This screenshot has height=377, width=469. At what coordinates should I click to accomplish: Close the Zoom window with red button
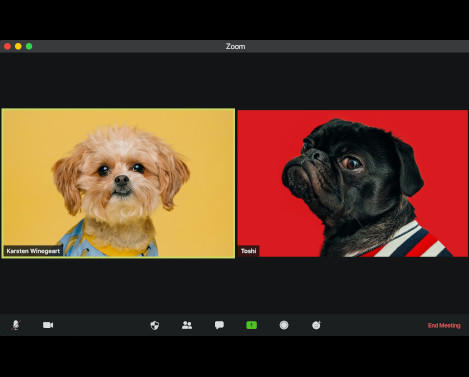click(x=7, y=46)
